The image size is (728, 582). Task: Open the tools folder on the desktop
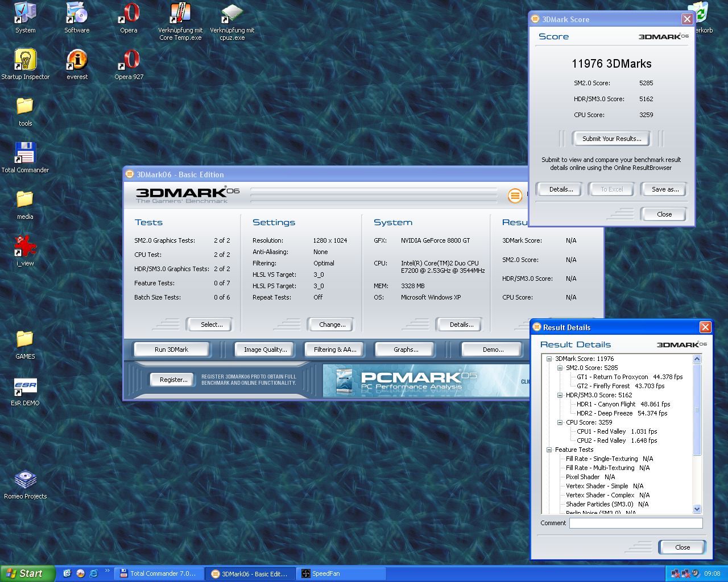point(25,111)
